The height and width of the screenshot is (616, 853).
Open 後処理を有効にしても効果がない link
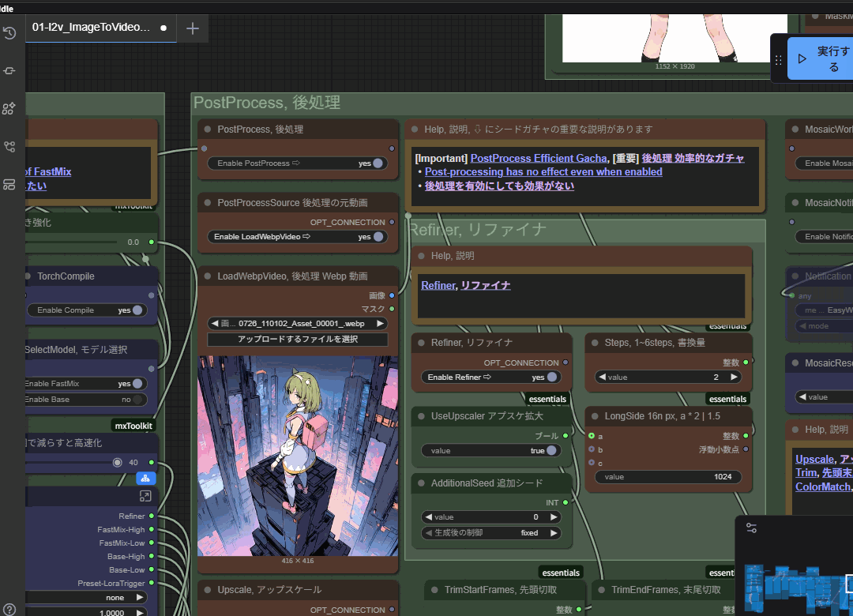(x=499, y=186)
